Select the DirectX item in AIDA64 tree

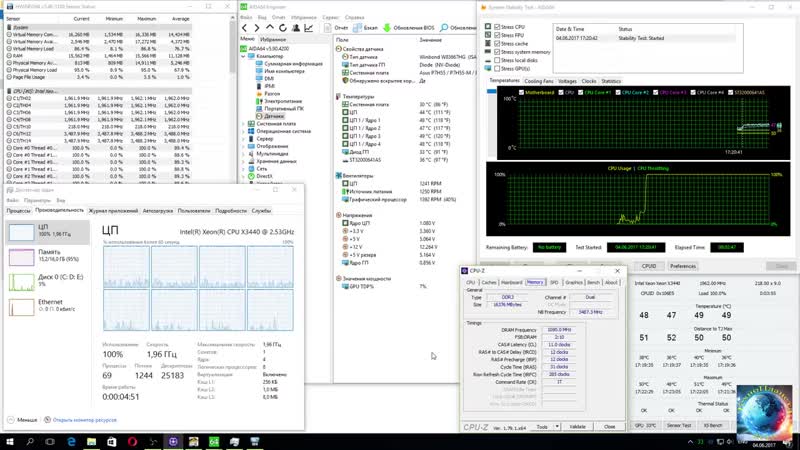click(260, 176)
